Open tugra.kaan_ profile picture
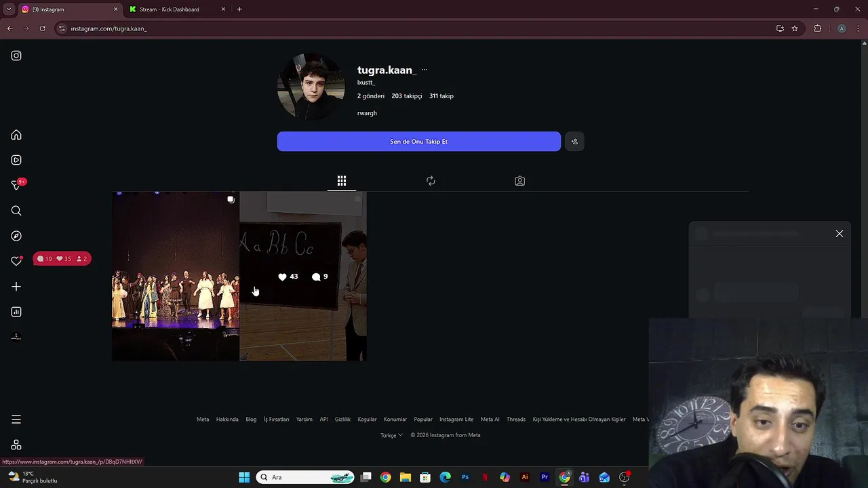The height and width of the screenshot is (488, 868). coord(311,87)
